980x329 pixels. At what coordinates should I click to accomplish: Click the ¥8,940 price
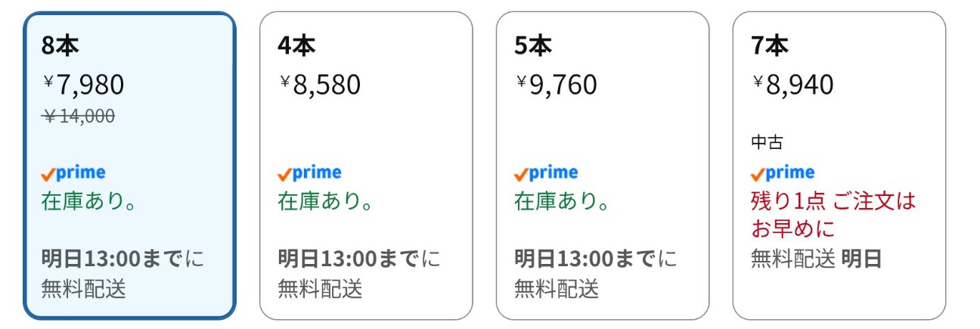(793, 85)
